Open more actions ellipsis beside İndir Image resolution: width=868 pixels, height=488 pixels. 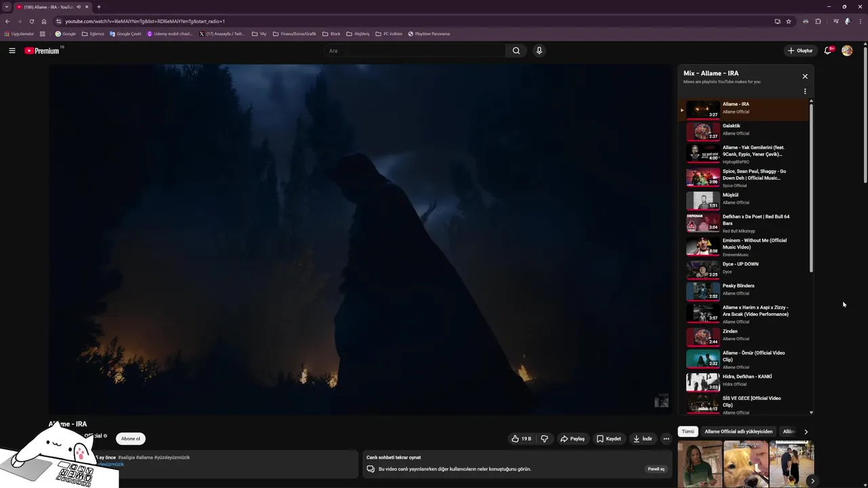tap(666, 439)
